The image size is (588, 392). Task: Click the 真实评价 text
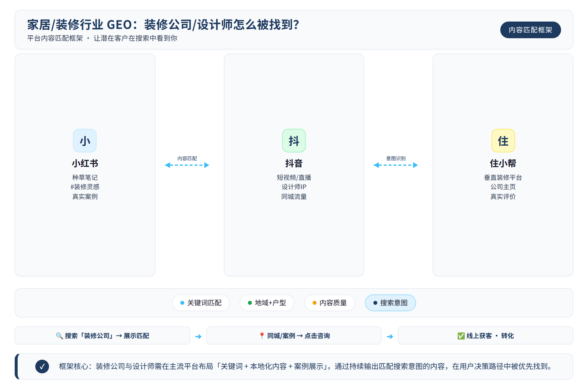pos(503,197)
